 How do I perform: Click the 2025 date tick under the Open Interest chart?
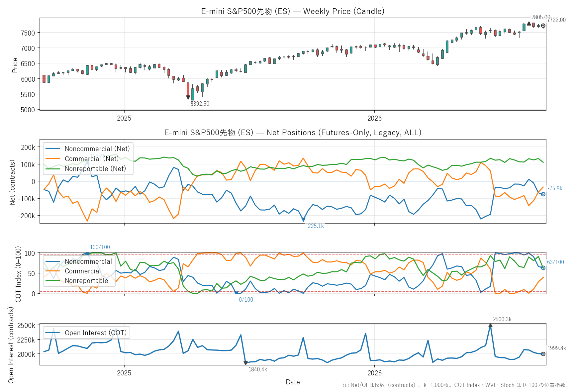[124, 373]
